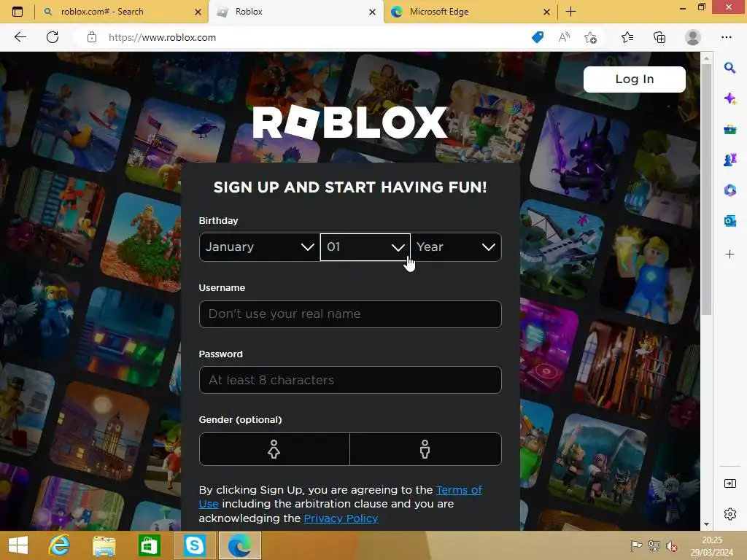Open the birthday month dropdown

tap(260, 246)
